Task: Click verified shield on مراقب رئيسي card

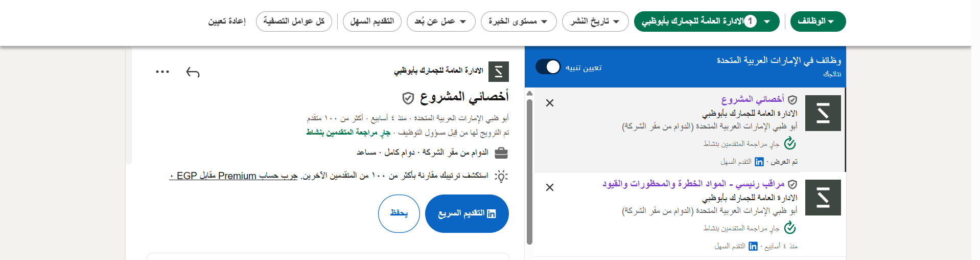Action: (x=792, y=184)
